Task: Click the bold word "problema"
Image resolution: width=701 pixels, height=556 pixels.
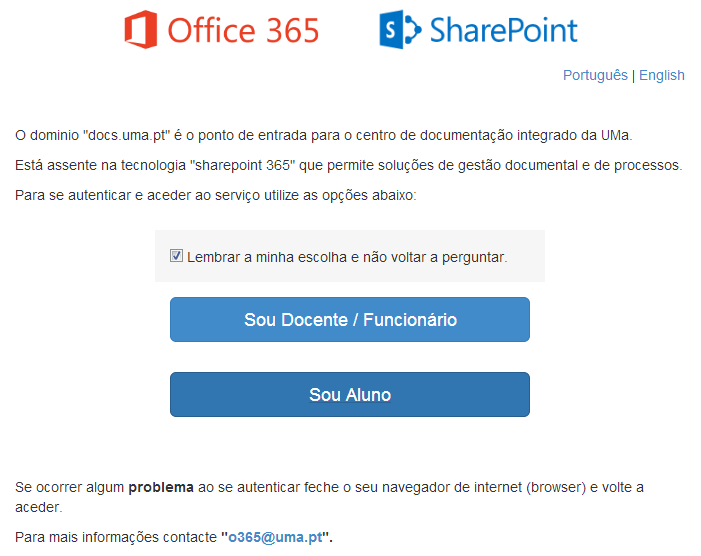Action: pos(160,488)
